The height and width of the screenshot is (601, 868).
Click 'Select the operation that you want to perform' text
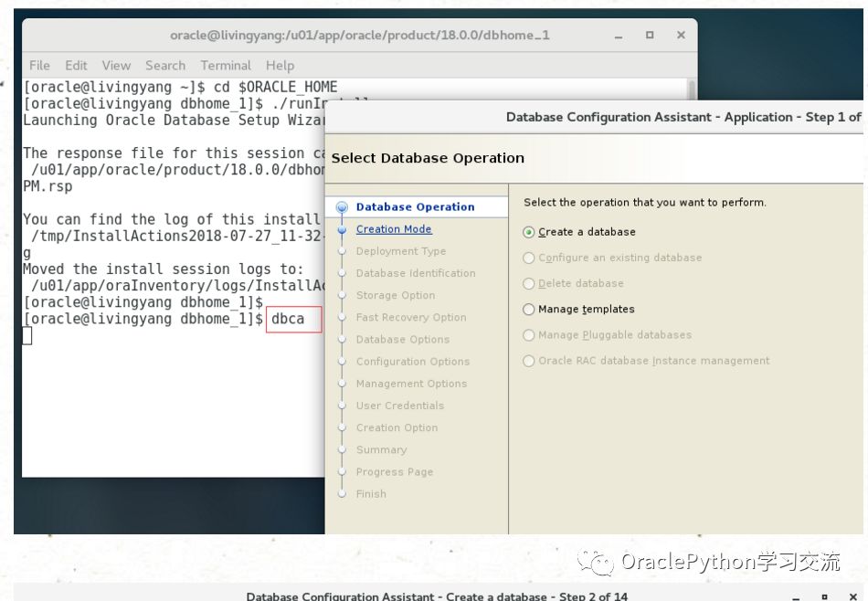pyautogui.click(x=645, y=203)
